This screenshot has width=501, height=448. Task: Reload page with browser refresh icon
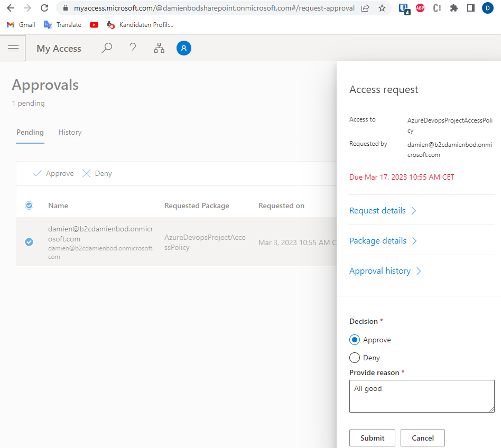tap(44, 8)
